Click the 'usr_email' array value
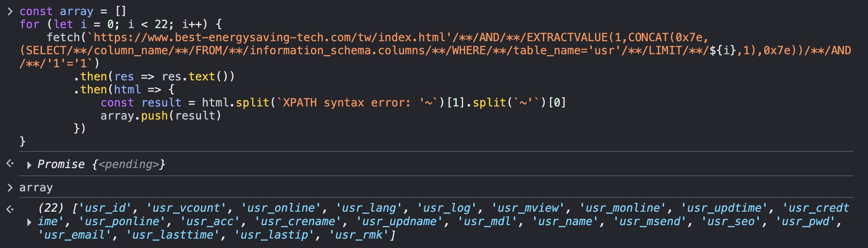 (x=74, y=235)
